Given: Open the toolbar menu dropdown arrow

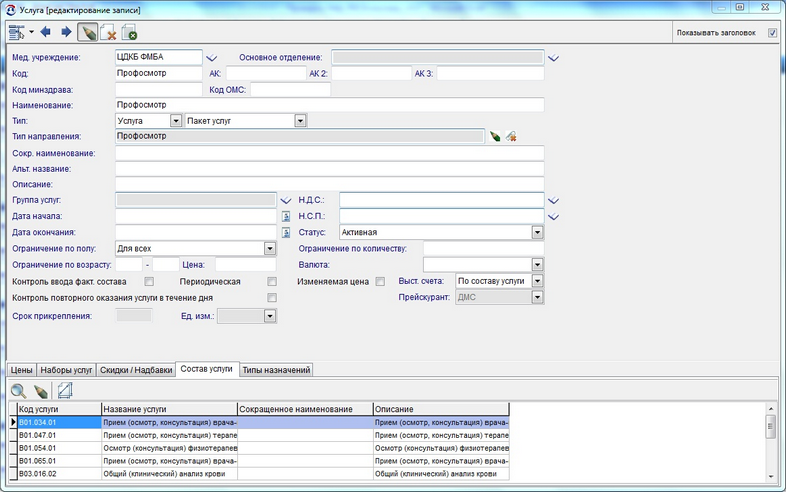Looking at the screenshot, I should coord(32,33).
